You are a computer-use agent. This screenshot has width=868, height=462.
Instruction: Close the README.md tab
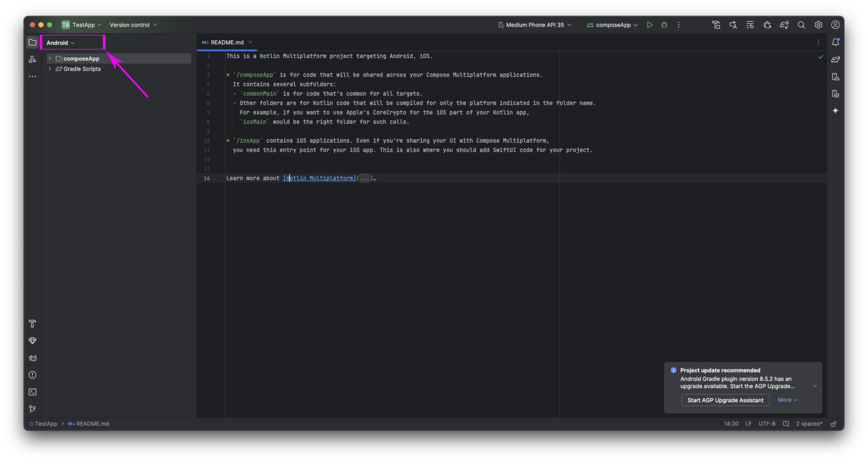point(250,42)
